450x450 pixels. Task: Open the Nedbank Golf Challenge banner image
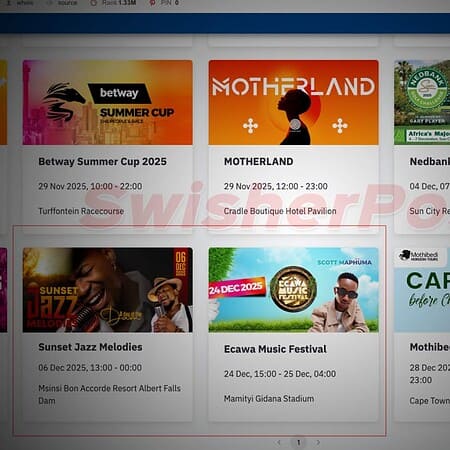pos(422,102)
